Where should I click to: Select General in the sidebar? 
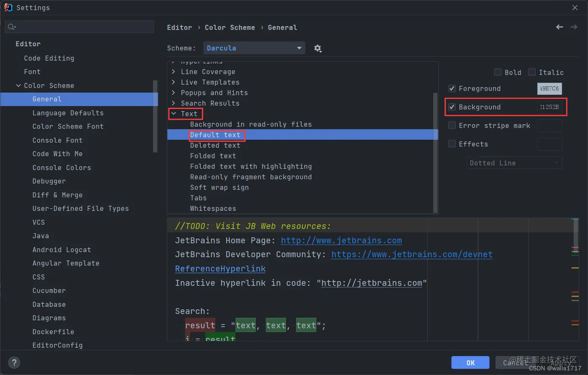(x=79, y=99)
